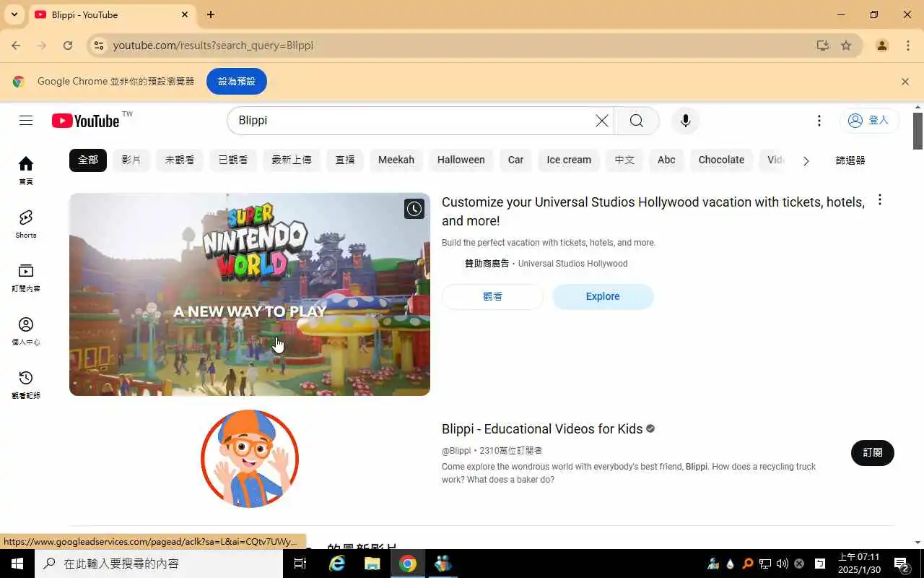The image size is (924, 578).
Task: Select the 已觀看 filter chip
Action: (x=233, y=160)
